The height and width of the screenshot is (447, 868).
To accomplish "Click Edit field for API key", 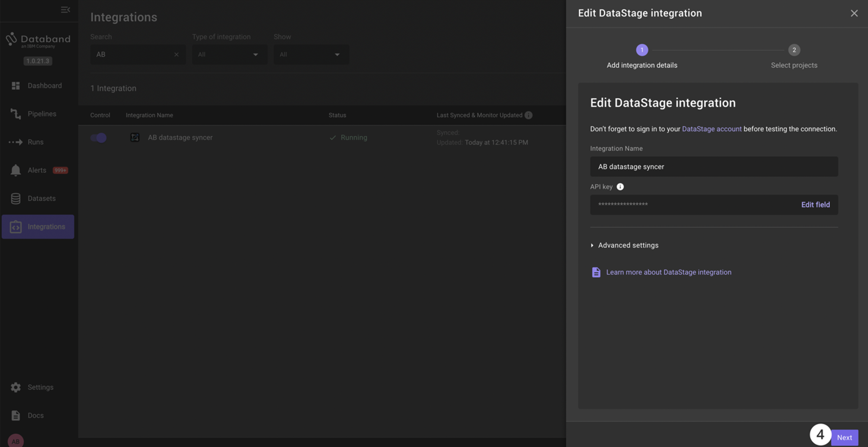I will [x=815, y=205].
